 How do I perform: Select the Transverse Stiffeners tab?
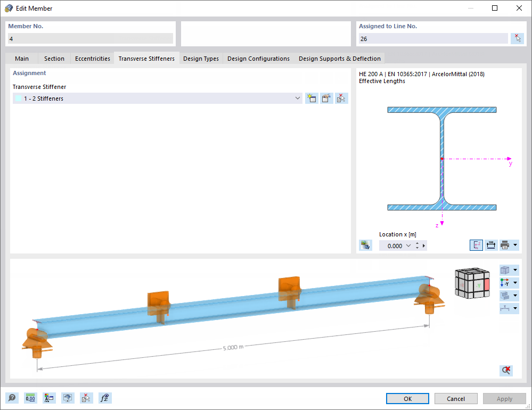click(x=146, y=59)
